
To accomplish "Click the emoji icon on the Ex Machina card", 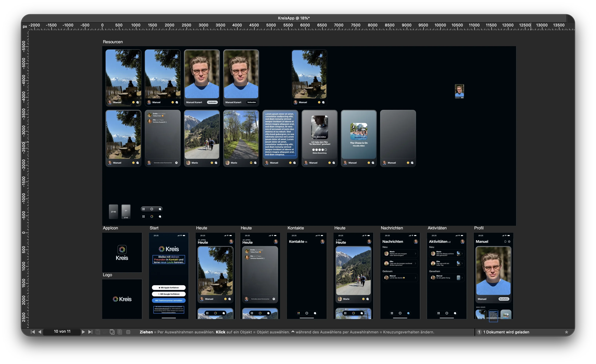I will (x=330, y=163).
